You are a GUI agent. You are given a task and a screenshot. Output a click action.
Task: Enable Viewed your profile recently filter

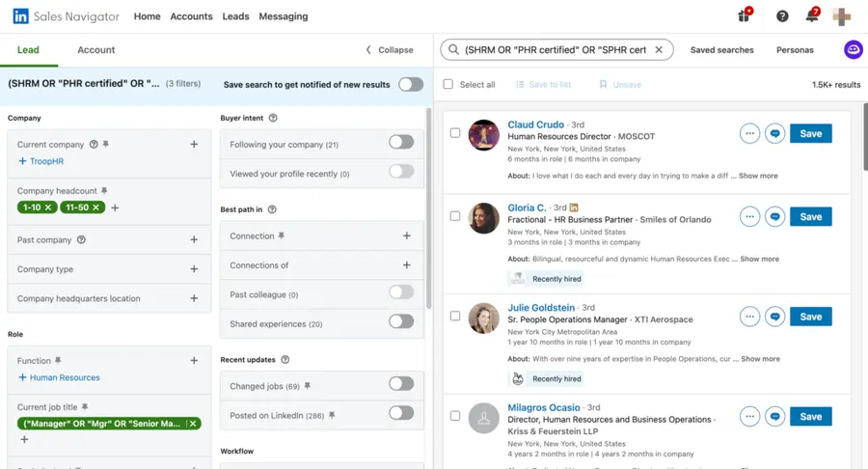(401, 172)
